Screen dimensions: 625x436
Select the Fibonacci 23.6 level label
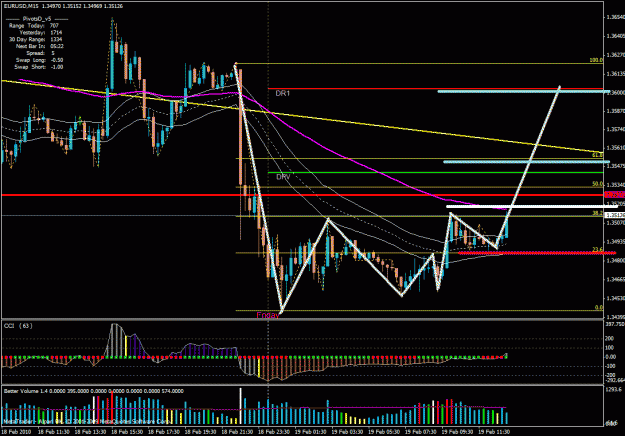(597, 249)
